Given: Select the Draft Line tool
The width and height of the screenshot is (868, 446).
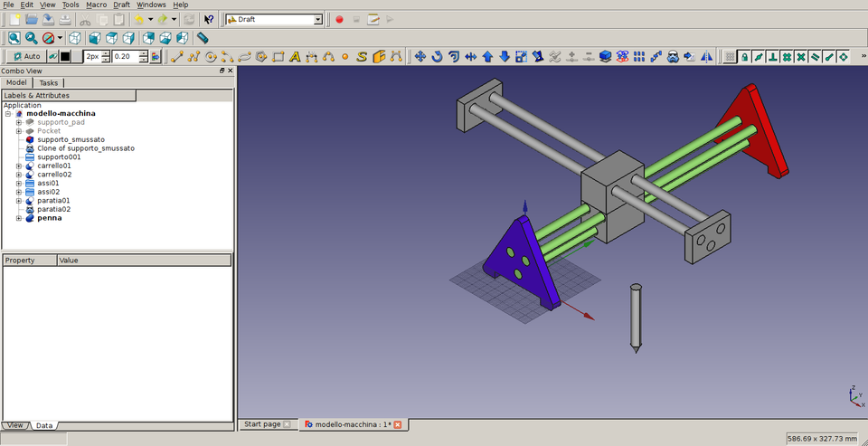Looking at the screenshot, I should pos(176,56).
